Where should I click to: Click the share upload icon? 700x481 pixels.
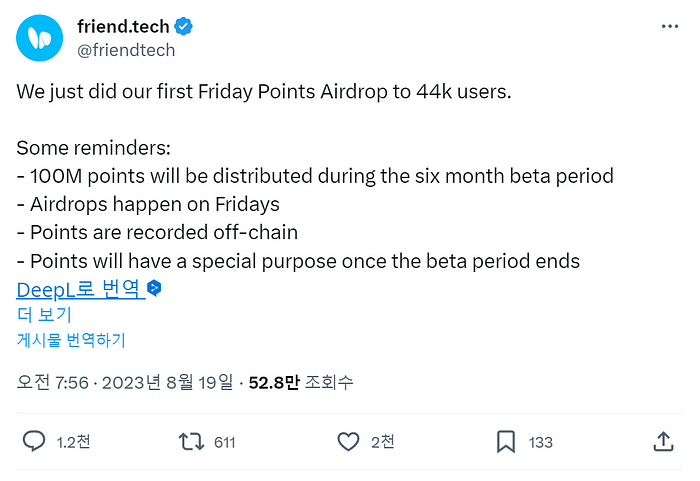663,441
